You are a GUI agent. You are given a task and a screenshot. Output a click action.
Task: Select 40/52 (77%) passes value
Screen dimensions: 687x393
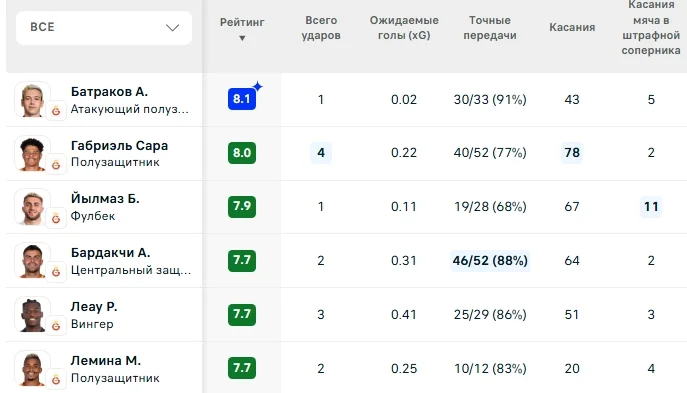coord(490,153)
